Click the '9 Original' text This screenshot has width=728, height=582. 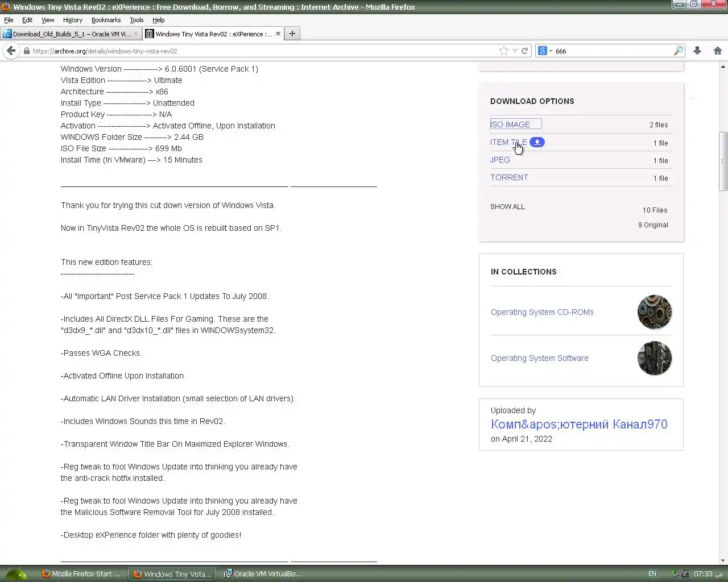[x=653, y=225]
